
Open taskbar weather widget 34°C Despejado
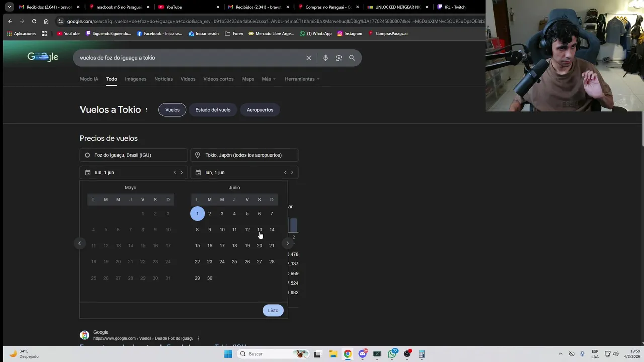click(x=24, y=354)
